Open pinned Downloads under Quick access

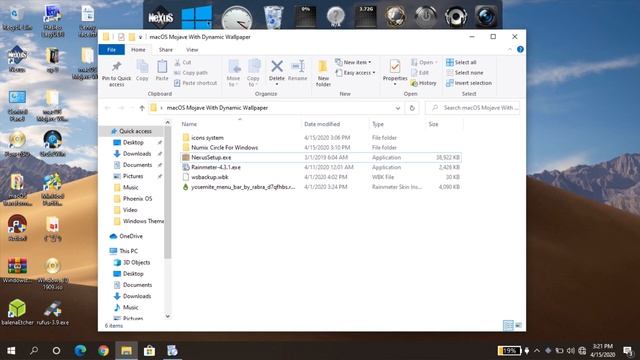pos(137,154)
